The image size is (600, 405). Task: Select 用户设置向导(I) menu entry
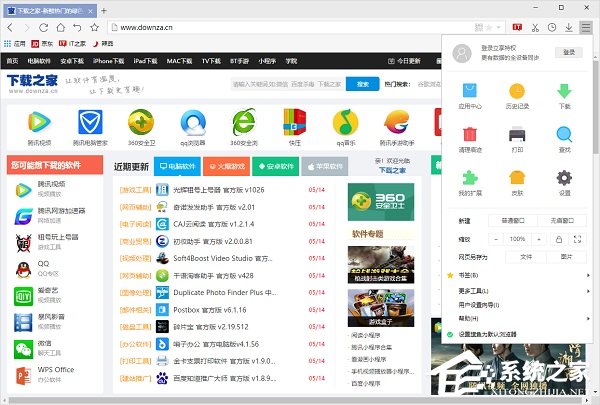[482, 304]
